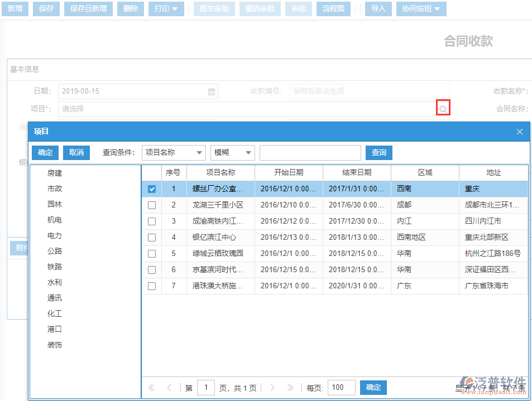The height and width of the screenshot is (401, 532).
Task: Jump to first page with double-left arrow
Action: click(x=151, y=387)
